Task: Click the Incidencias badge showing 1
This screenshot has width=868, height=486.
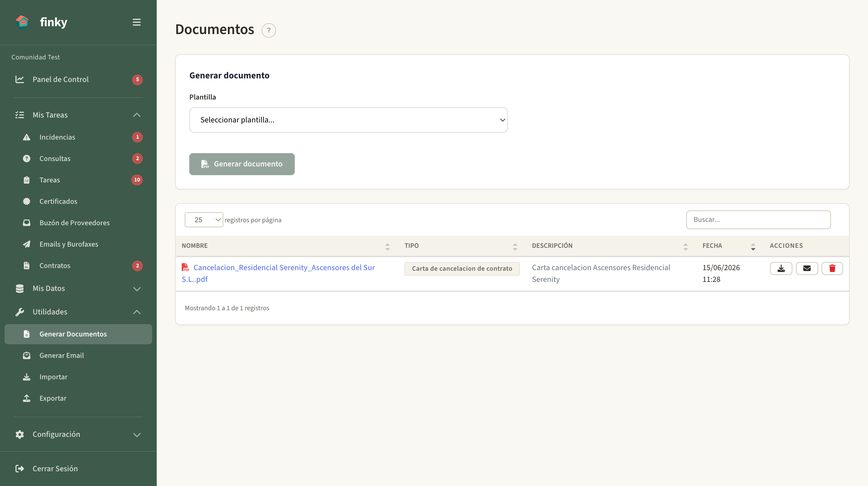Action: pyautogui.click(x=137, y=137)
